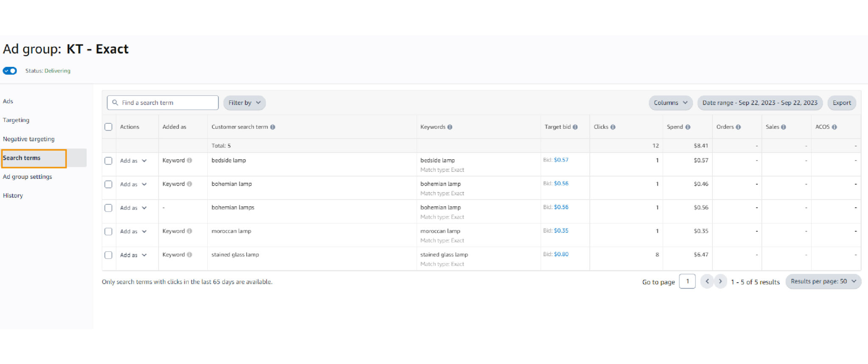This screenshot has height=364, width=868.
Task: Click the Find a search term field
Action: [x=163, y=103]
